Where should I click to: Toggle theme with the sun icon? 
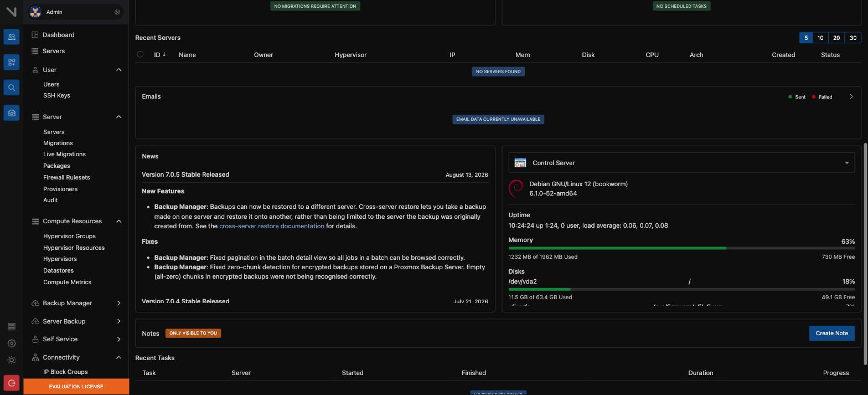click(12, 360)
